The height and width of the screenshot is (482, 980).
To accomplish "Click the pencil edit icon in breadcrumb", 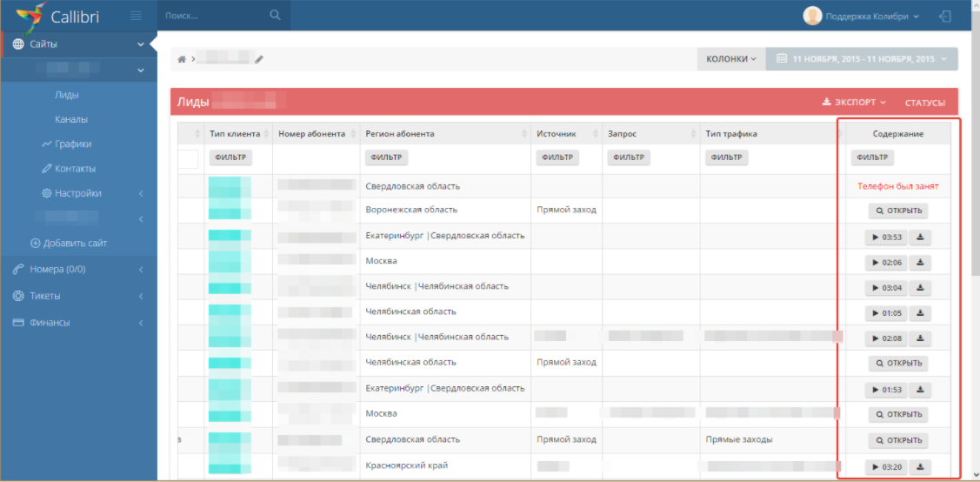I will (x=259, y=59).
